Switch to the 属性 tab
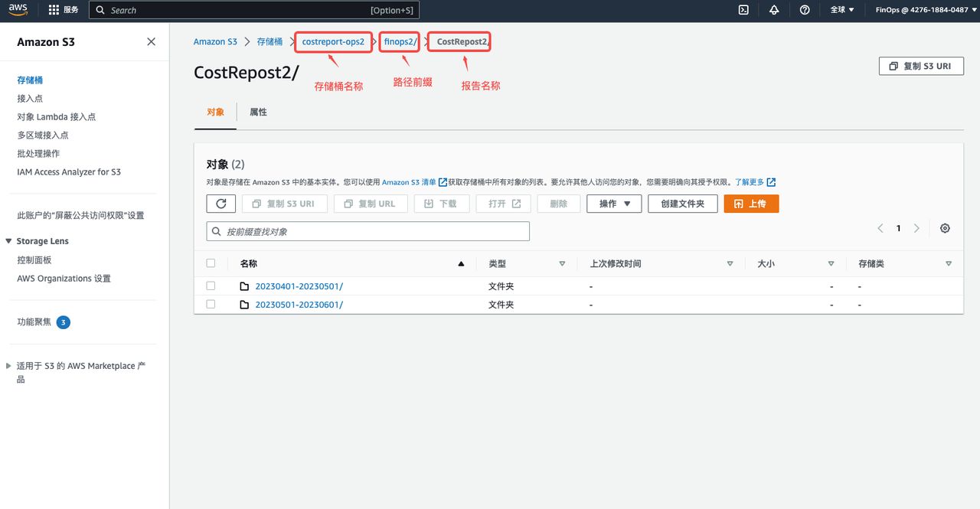Viewport: 980px width, 509px height. (x=259, y=112)
